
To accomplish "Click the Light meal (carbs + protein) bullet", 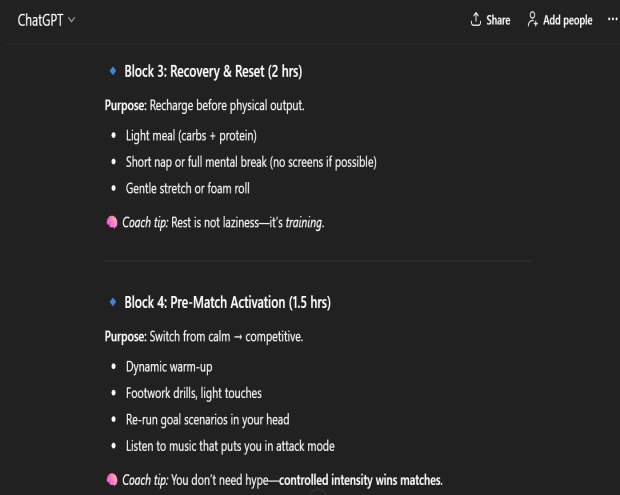I will (191, 135).
